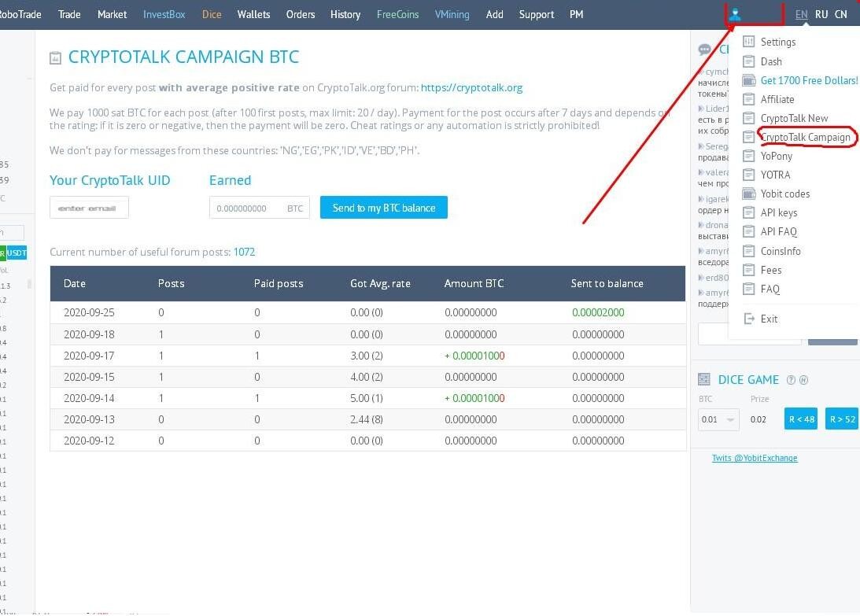Bet R < 48 in Dice Game
Image resolution: width=860 pixels, height=616 pixels.
pos(801,419)
